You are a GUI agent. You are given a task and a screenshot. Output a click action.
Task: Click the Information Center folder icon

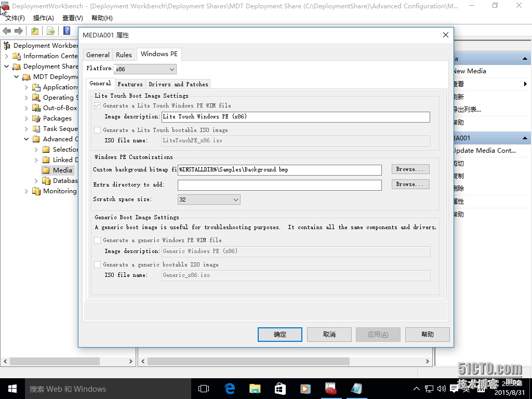point(17,56)
